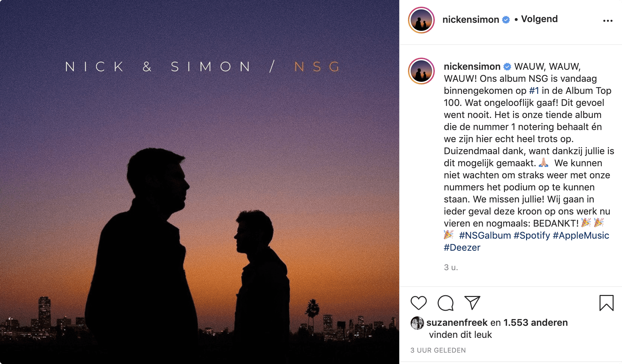Image resolution: width=622 pixels, height=364 pixels.
Task: Open nickensimon's profile picture at the top
Action: click(421, 20)
